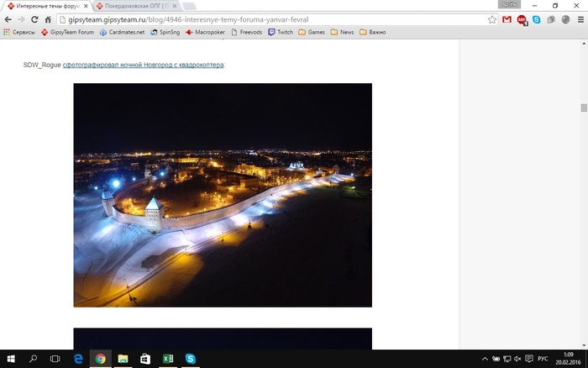Open the Macropoker bookmark
The width and height of the screenshot is (588, 368).
[x=205, y=32]
